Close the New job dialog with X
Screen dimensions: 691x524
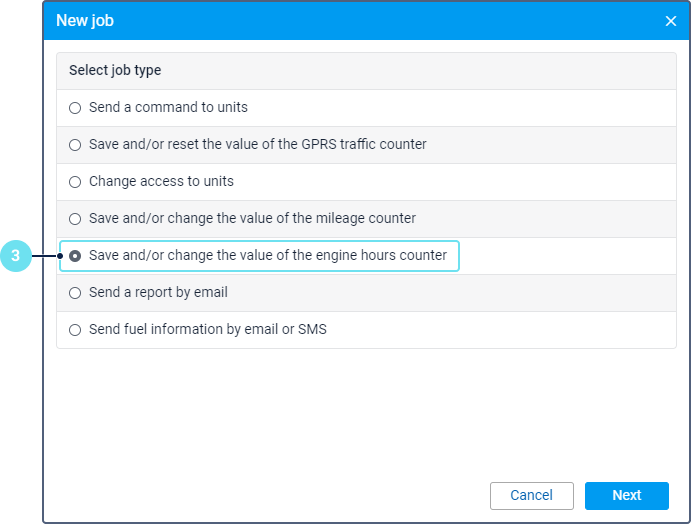point(671,21)
